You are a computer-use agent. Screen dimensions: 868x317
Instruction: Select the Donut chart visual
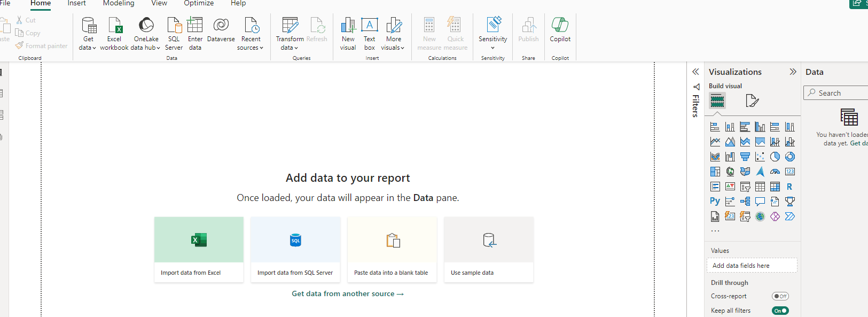(789, 157)
